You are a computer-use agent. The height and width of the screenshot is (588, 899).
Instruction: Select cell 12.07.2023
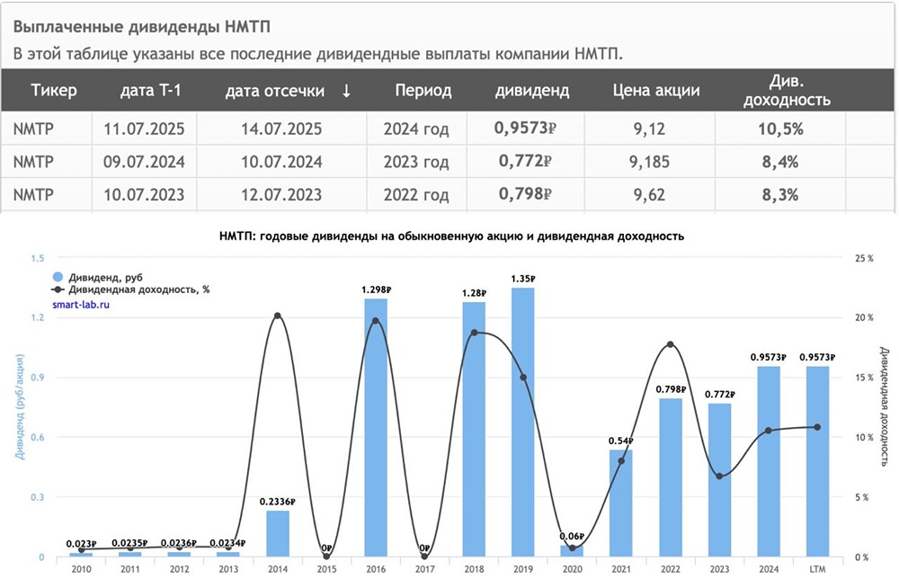[281, 194]
